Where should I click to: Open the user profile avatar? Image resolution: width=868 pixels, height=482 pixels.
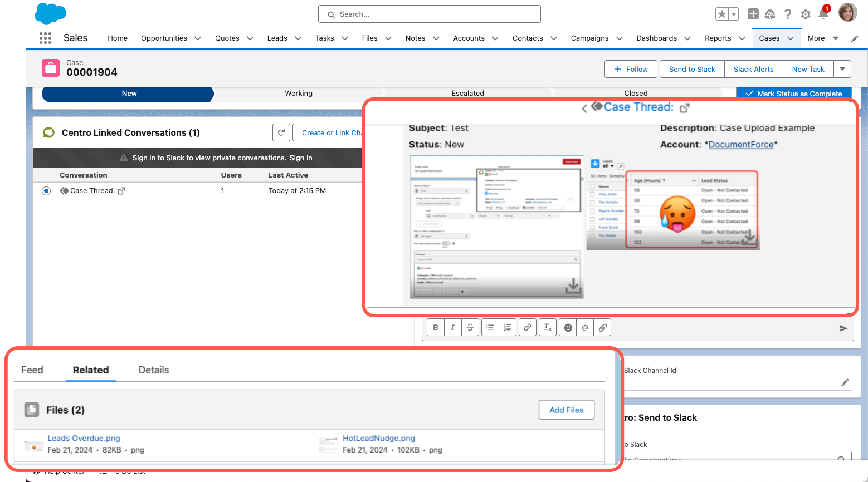(x=848, y=12)
